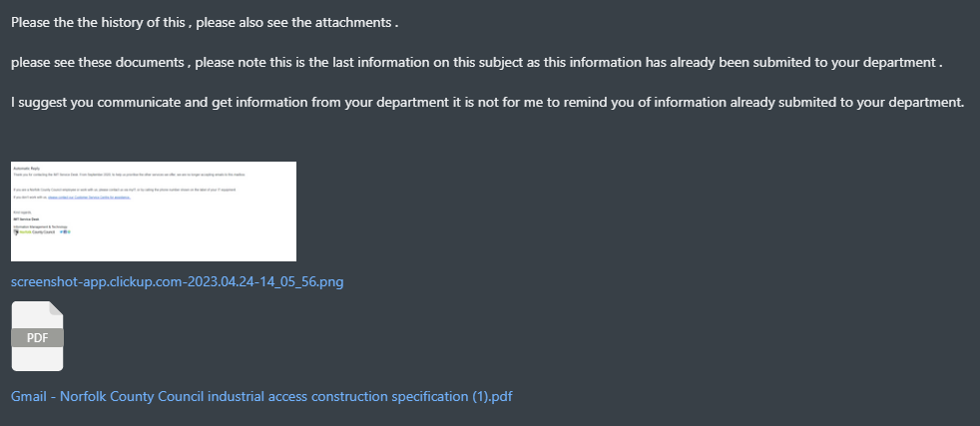Click the folded corner of PDF icon
980x426 pixels.
tap(56, 308)
